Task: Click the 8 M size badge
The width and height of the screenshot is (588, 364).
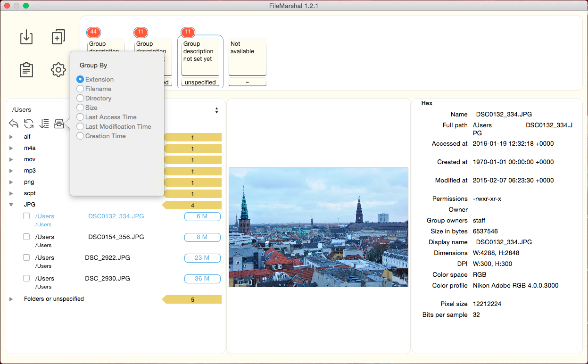Action: click(202, 237)
